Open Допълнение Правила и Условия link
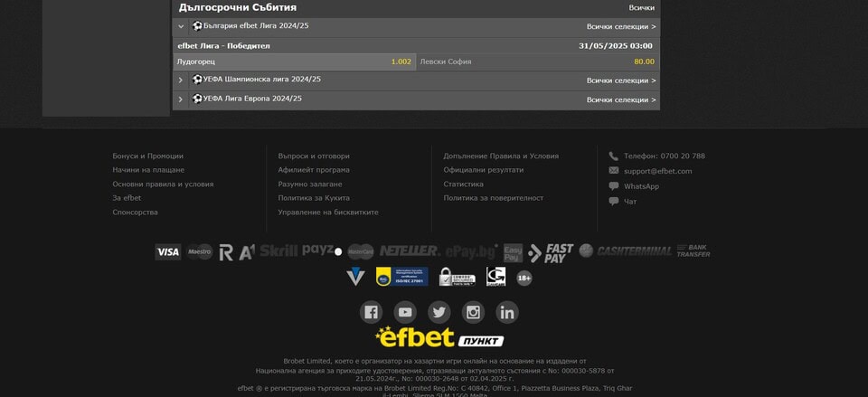 point(501,156)
